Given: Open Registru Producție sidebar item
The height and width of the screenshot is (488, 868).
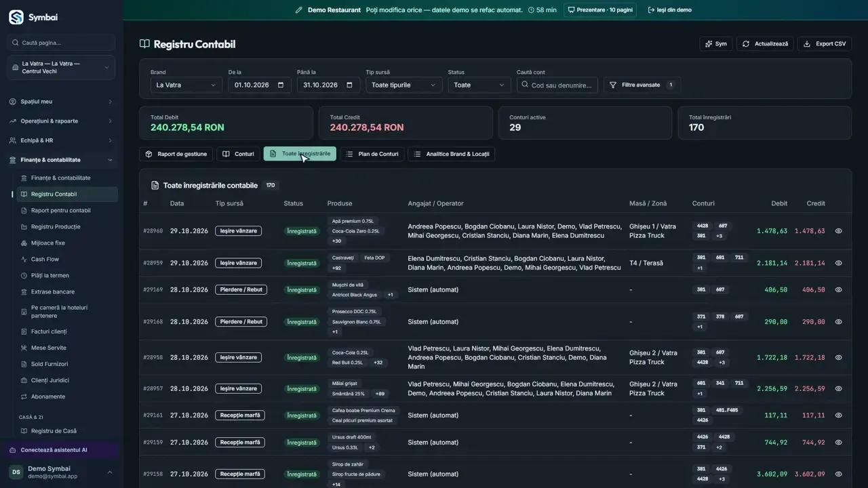Looking at the screenshot, I should click(67, 226).
